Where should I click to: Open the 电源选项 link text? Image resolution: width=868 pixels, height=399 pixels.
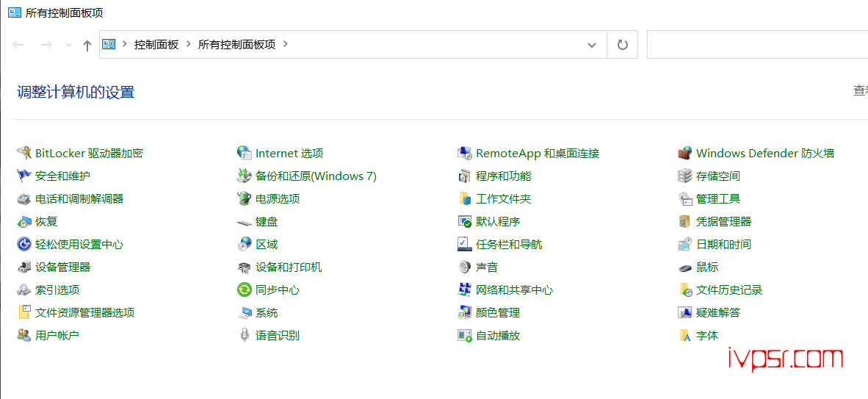click(x=278, y=199)
